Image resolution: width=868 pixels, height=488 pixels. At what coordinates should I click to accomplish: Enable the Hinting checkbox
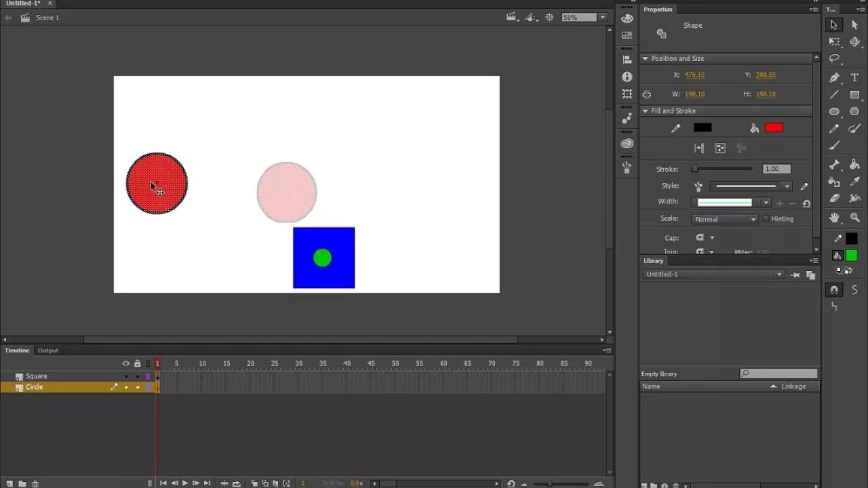click(x=766, y=219)
